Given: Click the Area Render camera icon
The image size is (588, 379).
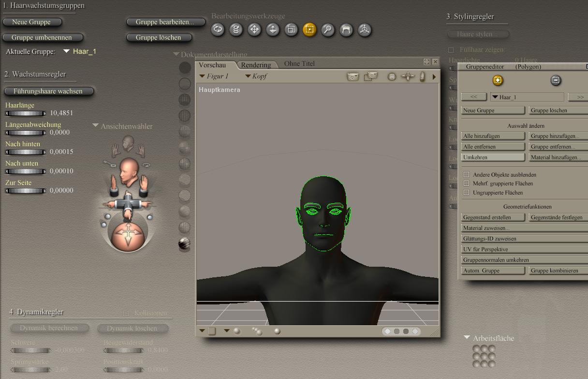Looking at the screenshot, I should click(371, 76).
